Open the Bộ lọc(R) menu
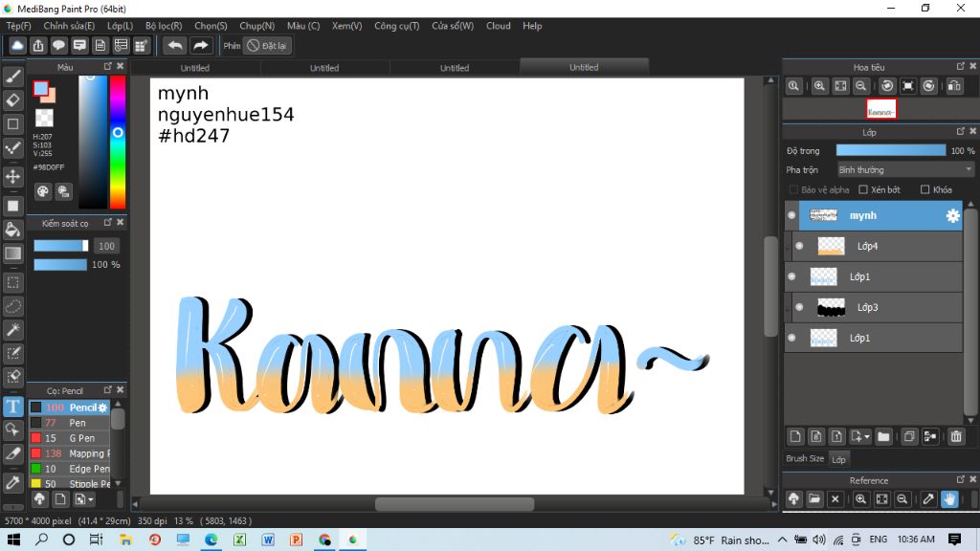The image size is (980, 551). click(x=164, y=26)
